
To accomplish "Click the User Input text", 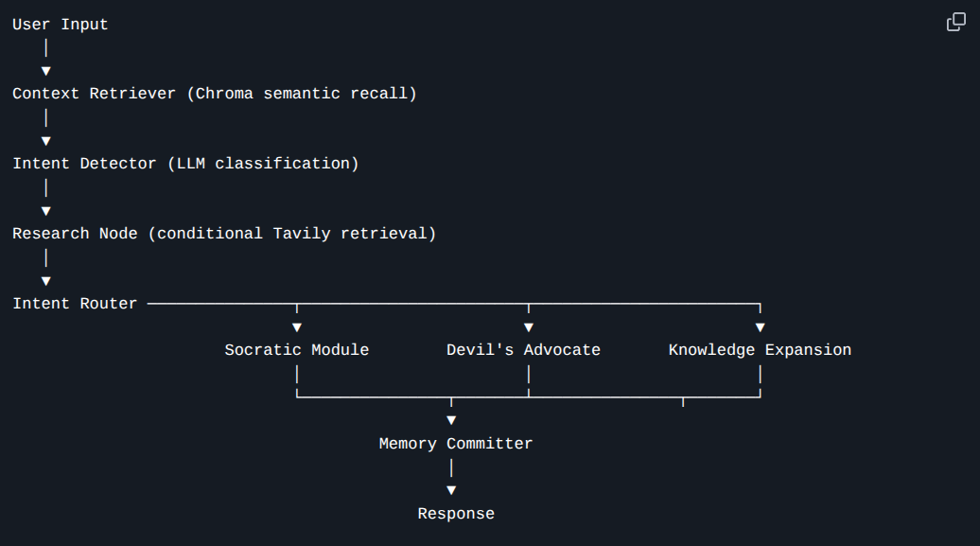I will pos(61,25).
